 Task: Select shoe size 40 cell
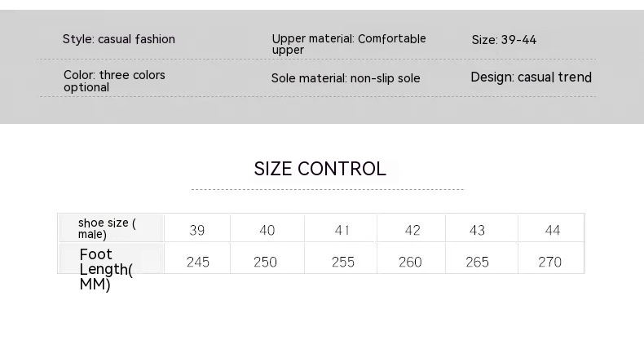(x=267, y=230)
